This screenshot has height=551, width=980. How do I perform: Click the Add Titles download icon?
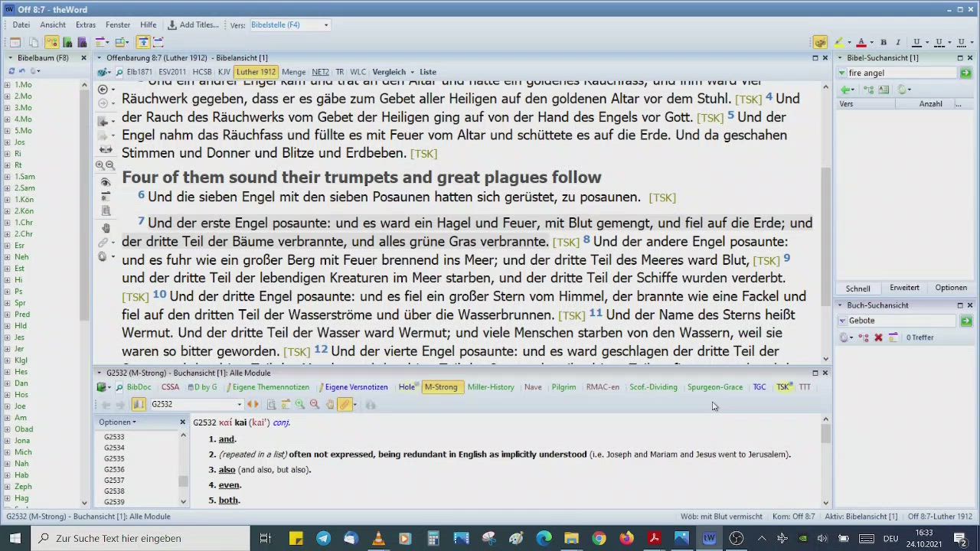coord(172,25)
